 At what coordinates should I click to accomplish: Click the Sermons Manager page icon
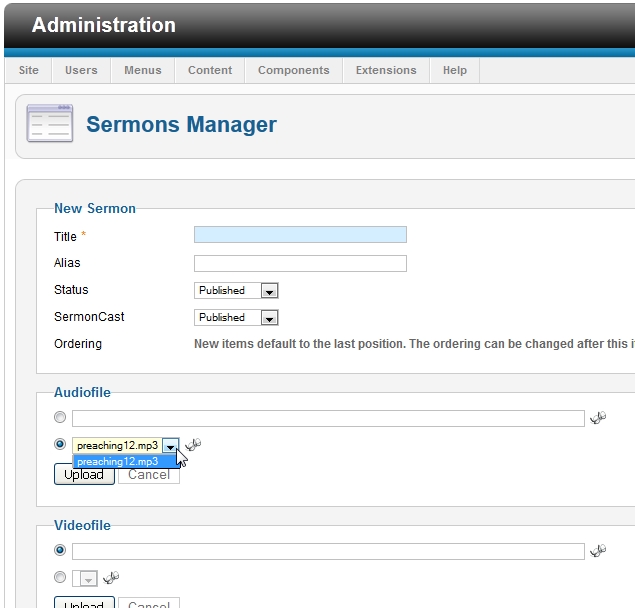pos(49,123)
